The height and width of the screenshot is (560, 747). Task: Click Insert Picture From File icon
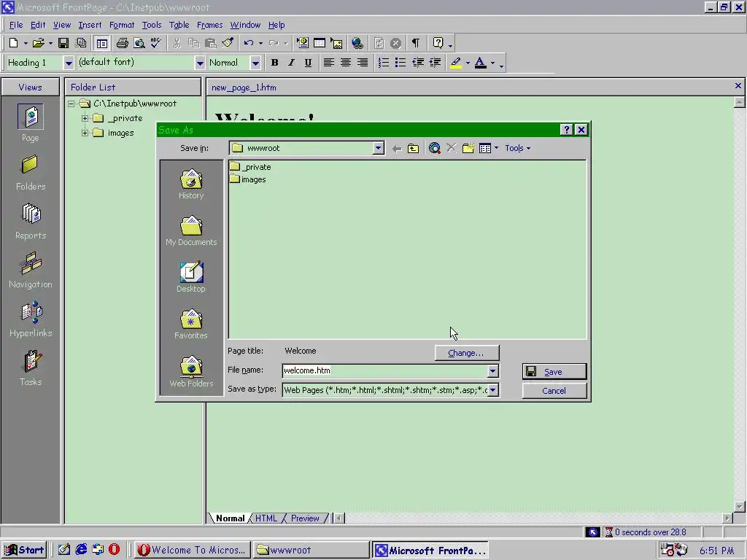click(336, 43)
